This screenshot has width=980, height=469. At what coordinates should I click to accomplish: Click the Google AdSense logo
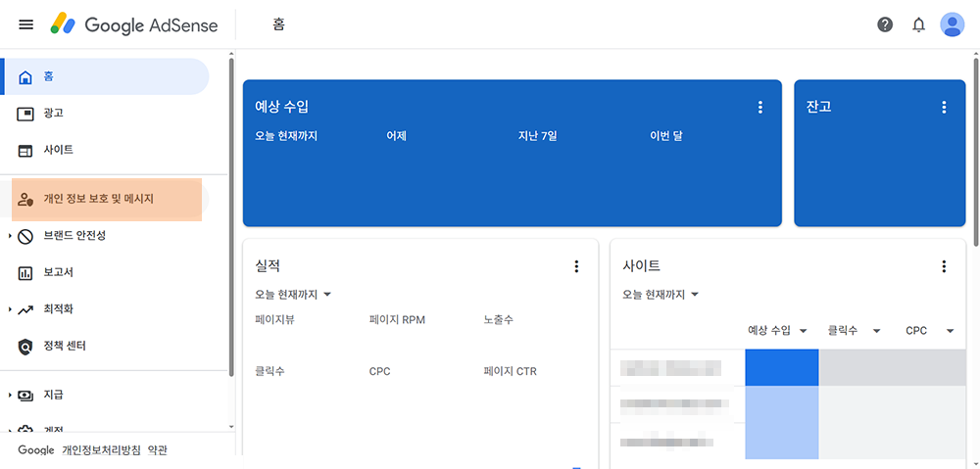134,24
